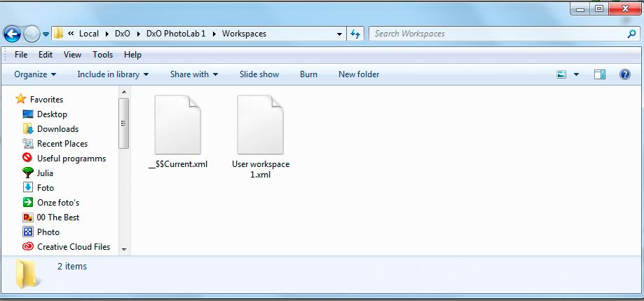
Task: Open the address bar history dropdown
Action: pyautogui.click(x=339, y=34)
